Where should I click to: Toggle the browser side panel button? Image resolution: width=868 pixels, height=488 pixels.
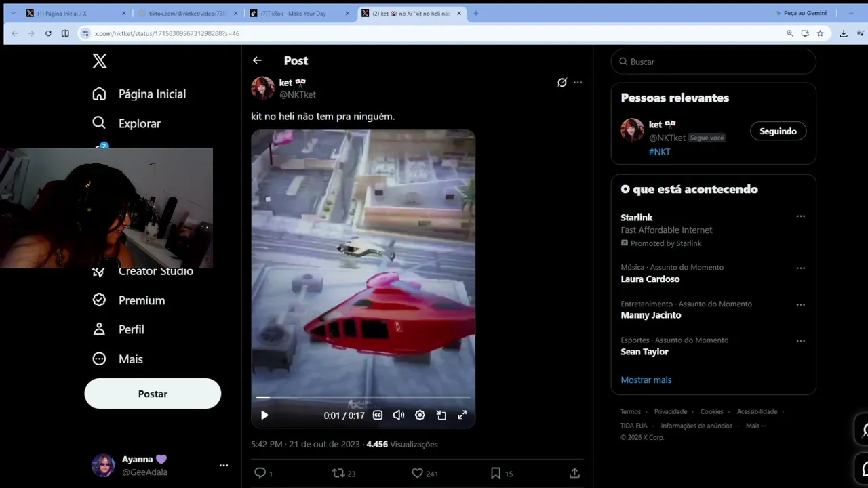[65, 33]
